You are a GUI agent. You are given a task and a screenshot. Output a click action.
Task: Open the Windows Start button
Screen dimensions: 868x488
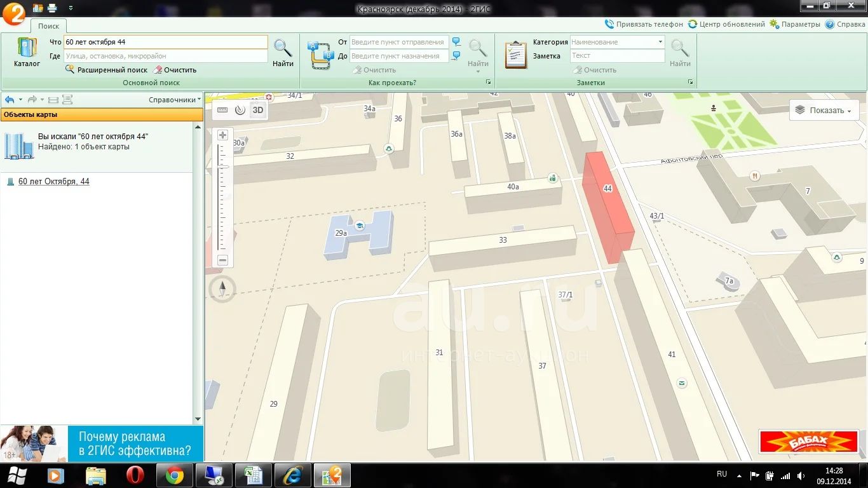pos(17,475)
